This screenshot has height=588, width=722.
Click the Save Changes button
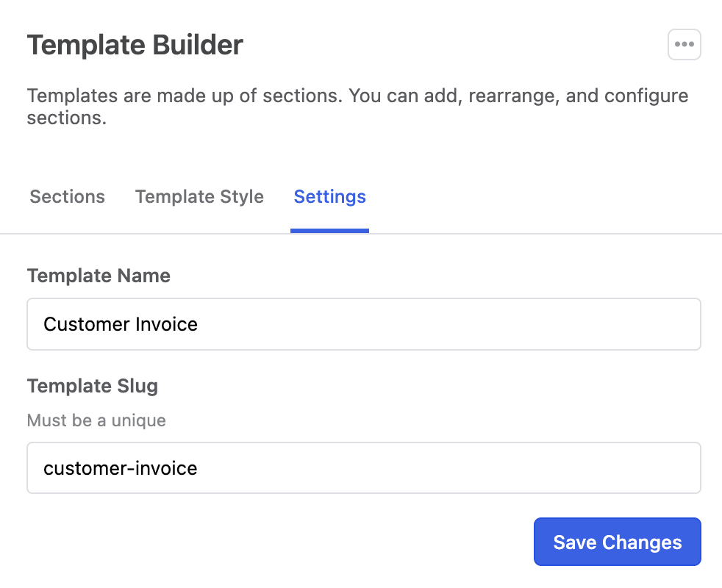617,542
